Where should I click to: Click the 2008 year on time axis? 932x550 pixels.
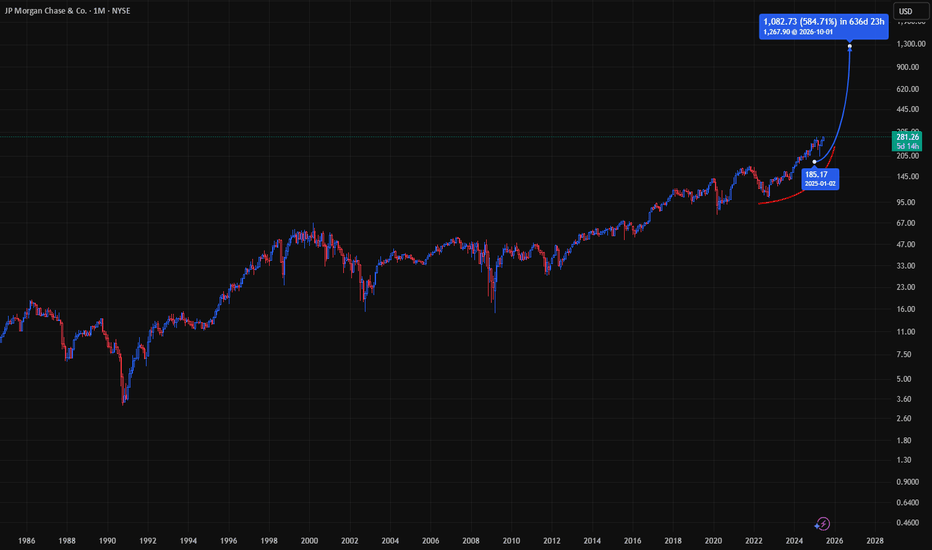click(471, 541)
